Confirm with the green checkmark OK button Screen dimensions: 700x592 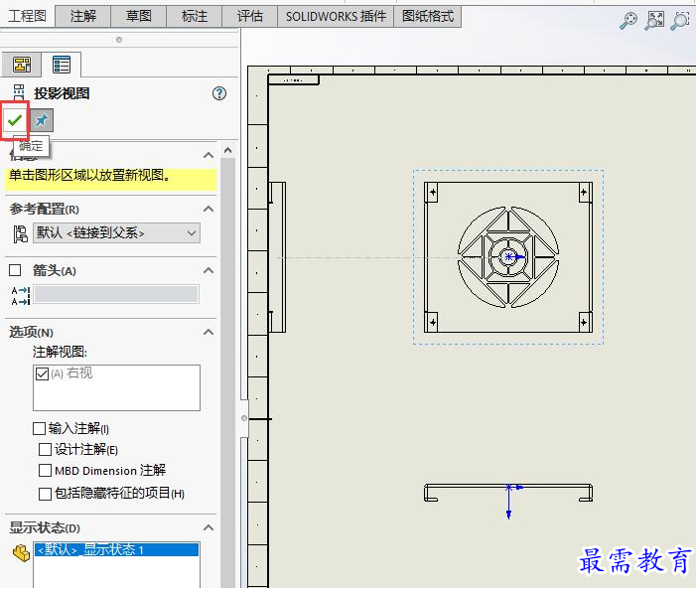(15, 120)
